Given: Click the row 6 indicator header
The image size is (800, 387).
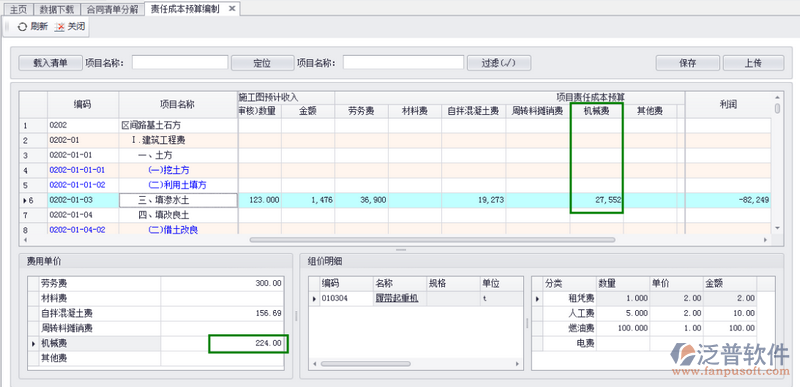Looking at the screenshot, I should coord(33,200).
